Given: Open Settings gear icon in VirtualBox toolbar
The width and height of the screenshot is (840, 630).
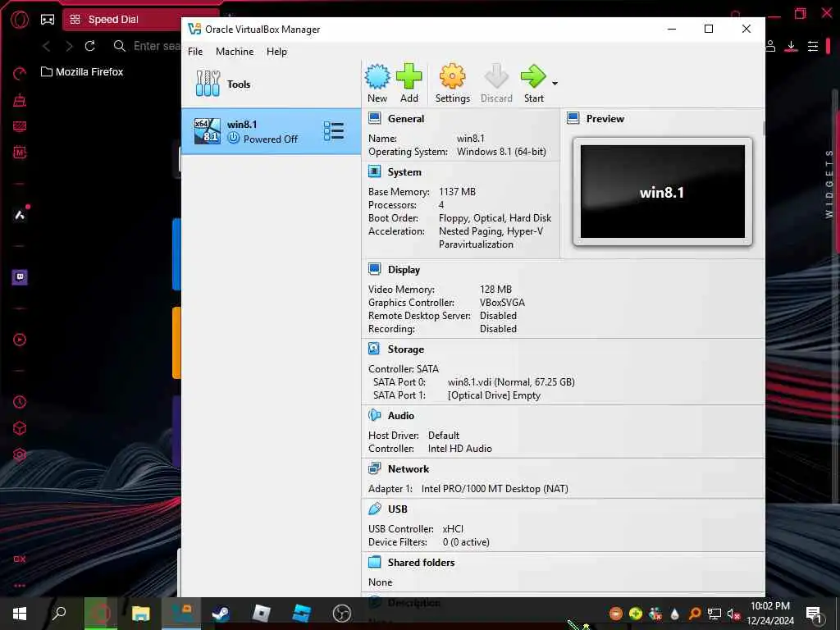Looking at the screenshot, I should [452, 76].
